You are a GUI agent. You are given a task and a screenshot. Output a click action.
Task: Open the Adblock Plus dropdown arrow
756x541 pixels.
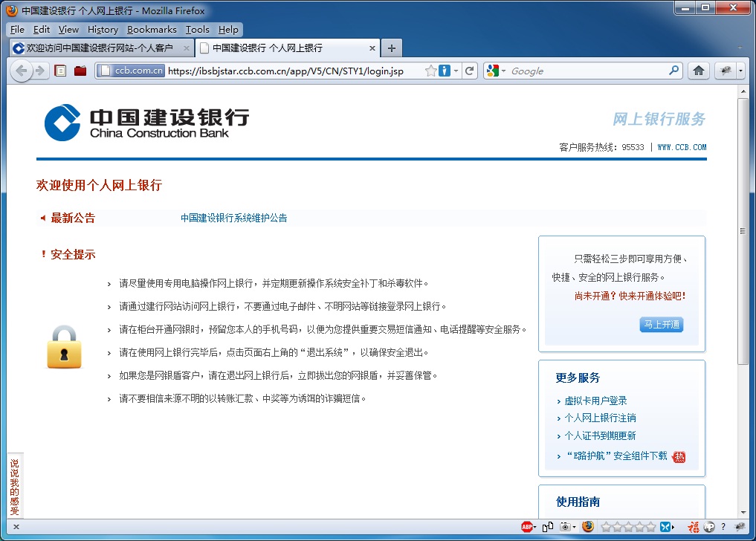click(537, 527)
